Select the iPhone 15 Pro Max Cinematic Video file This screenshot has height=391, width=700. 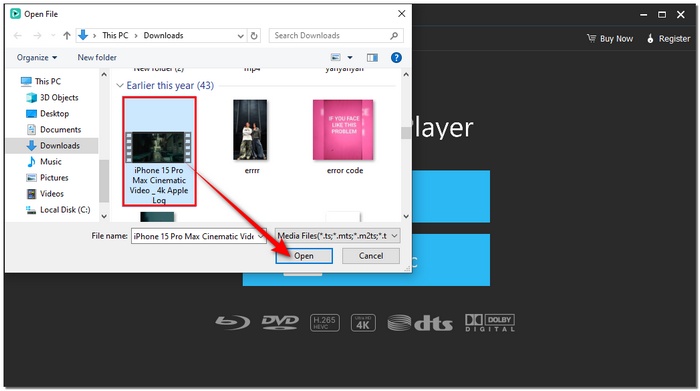(x=159, y=152)
